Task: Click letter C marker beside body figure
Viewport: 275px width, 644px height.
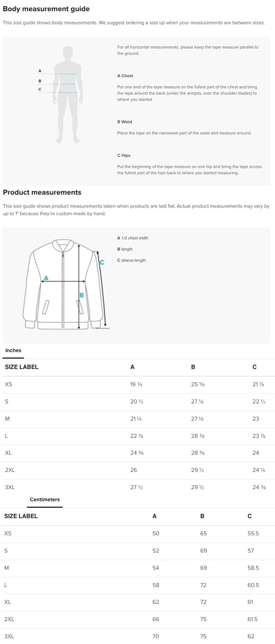Action: click(x=40, y=89)
